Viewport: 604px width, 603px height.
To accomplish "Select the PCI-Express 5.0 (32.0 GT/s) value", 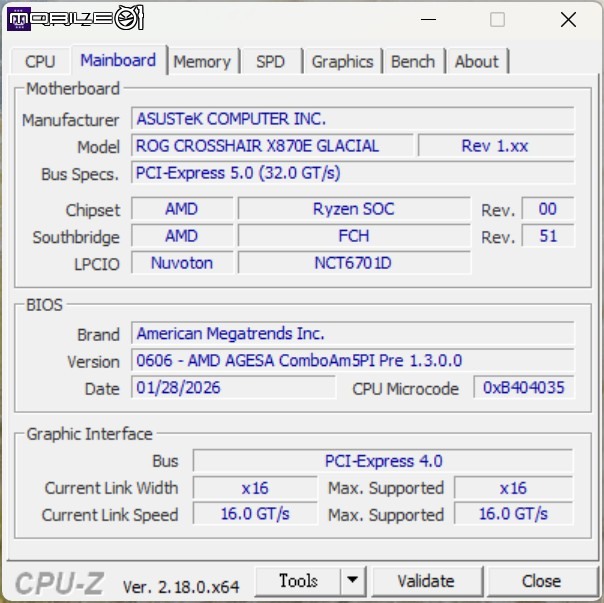I will tap(352, 173).
